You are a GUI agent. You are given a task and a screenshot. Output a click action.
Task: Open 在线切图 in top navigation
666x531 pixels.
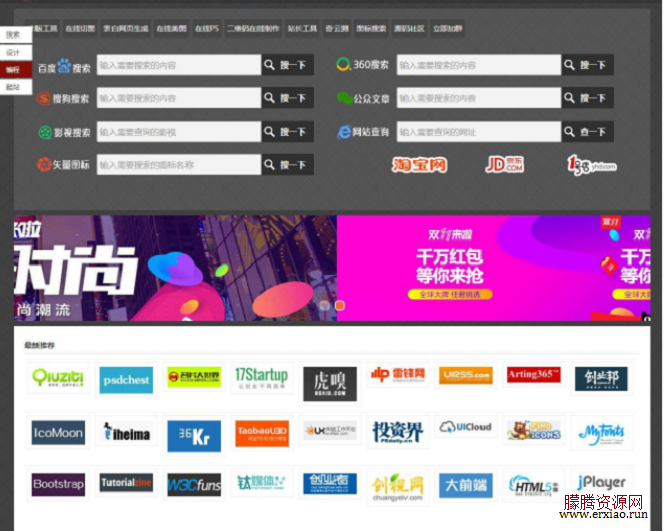80,28
